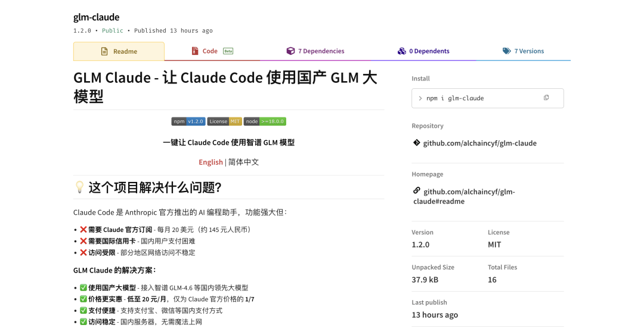644x331 pixels.
Task: Click the Dependents boxes icon
Action: (x=402, y=51)
